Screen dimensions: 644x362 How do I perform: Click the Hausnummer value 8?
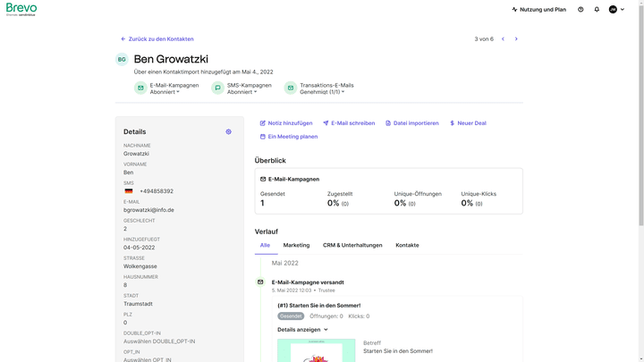(x=125, y=285)
